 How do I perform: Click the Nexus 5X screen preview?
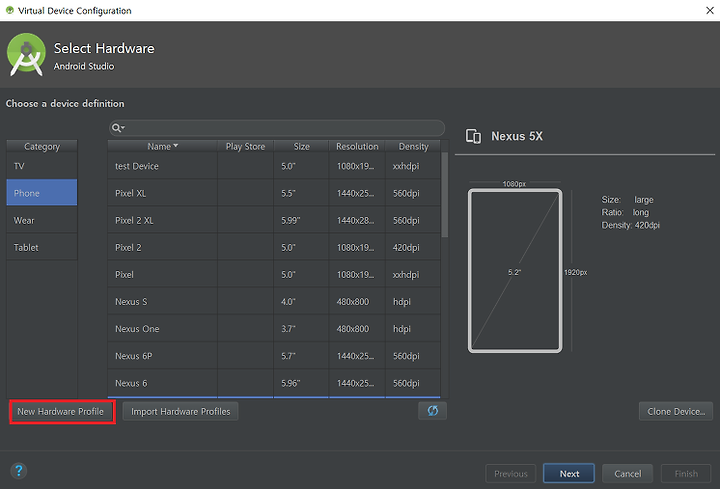point(515,271)
